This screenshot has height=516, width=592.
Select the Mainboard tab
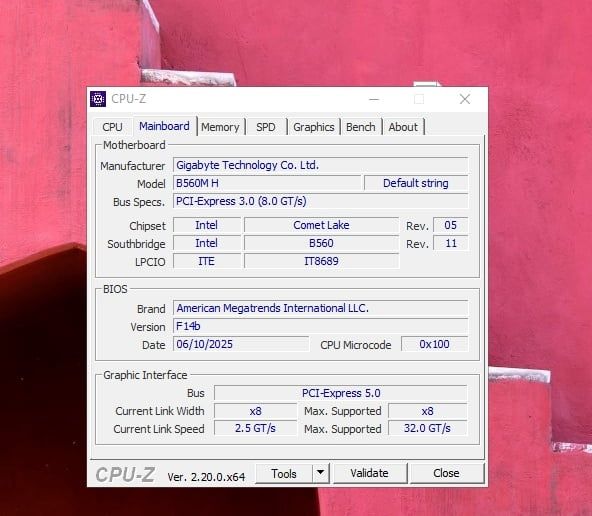(x=164, y=126)
